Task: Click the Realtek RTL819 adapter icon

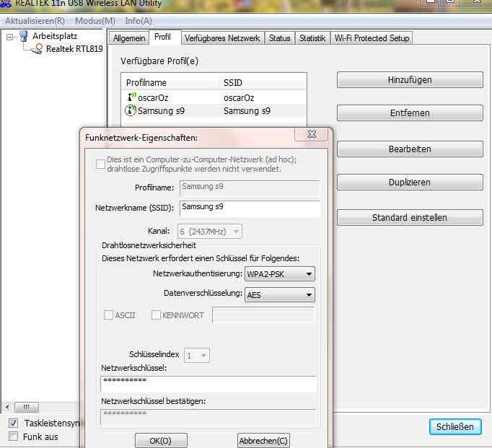Action: pyautogui.click(x=37, y=49)
